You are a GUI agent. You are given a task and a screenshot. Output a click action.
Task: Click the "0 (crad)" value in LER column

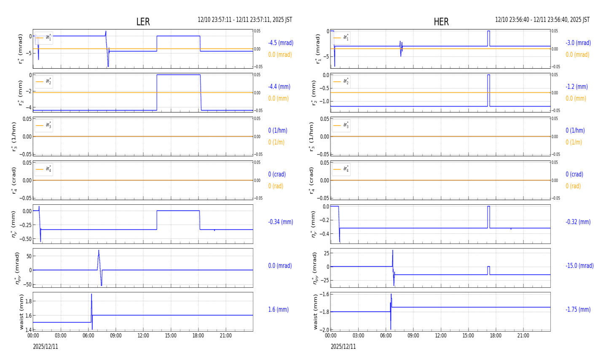(x=277, y=174)
